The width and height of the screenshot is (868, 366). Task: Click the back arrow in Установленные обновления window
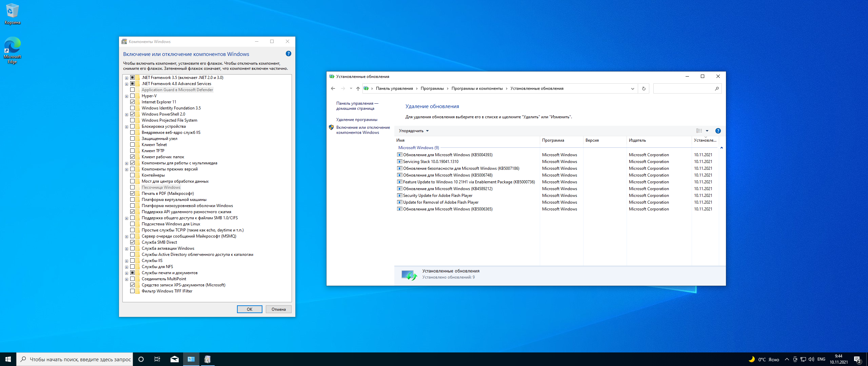point(333,88)
